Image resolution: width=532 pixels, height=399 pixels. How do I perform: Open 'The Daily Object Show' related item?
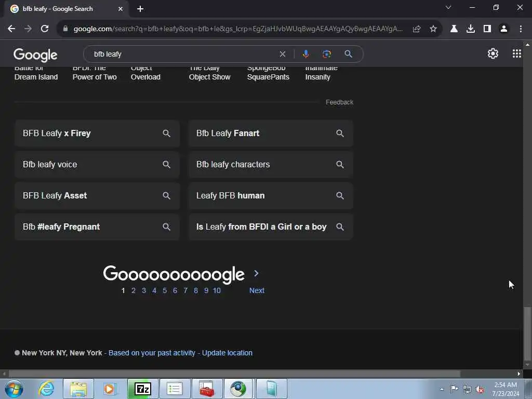[x=210, y=73]
